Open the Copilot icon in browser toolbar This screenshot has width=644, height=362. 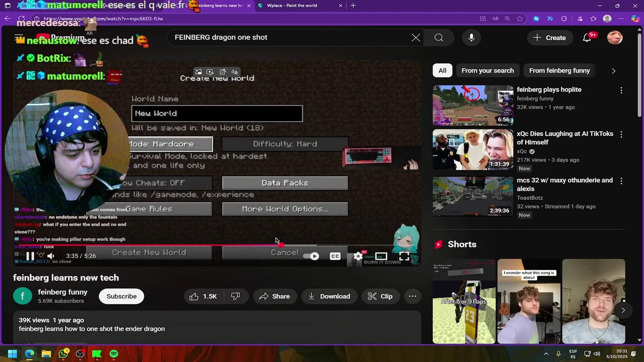[x=635, y=19]
